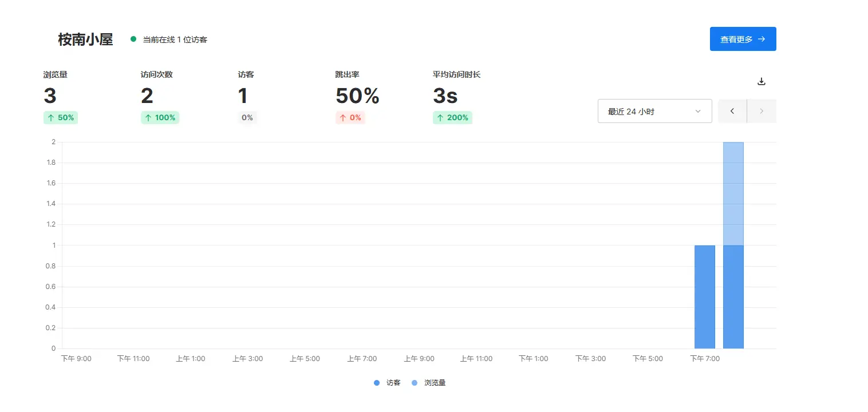Viewport: 868px width, 412px height.
Task: Click the tallest light blue pageviews bar
Action: [x=733, y=193]
